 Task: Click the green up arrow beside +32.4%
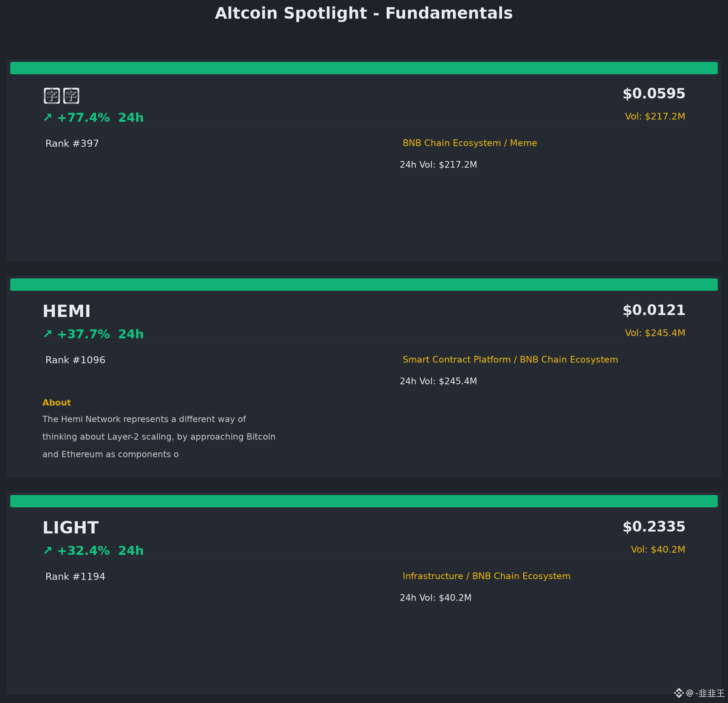[x=47, y=550]
